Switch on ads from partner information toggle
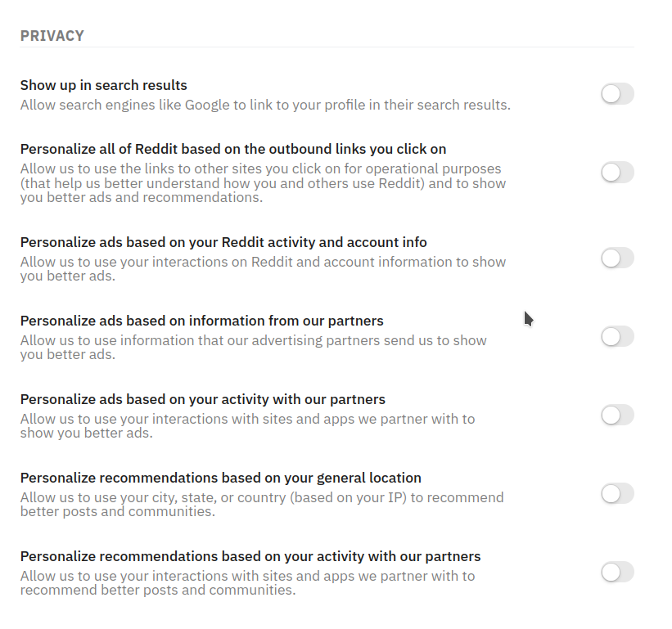Screen dimensions: 672x629 click(617, 336)
